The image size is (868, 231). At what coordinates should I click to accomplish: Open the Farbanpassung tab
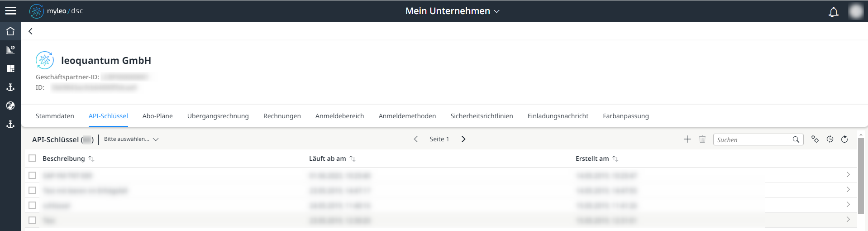(x=626, y=116)
